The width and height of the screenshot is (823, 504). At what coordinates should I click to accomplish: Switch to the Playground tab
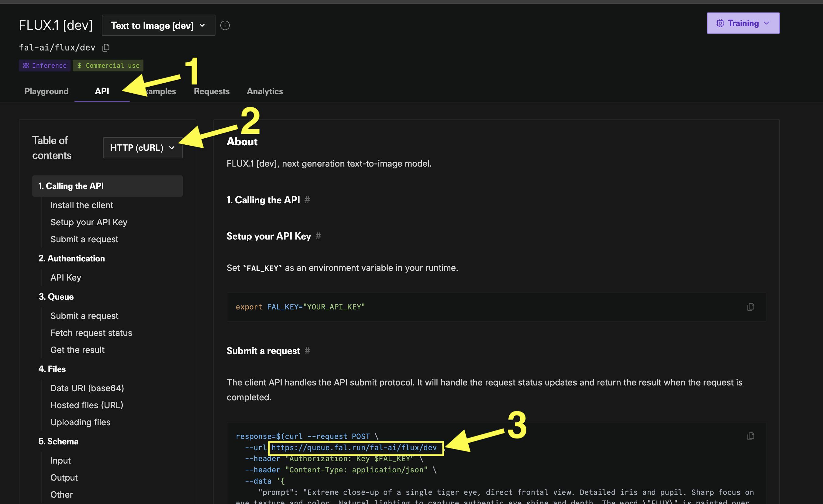click(x=46, y=91)
